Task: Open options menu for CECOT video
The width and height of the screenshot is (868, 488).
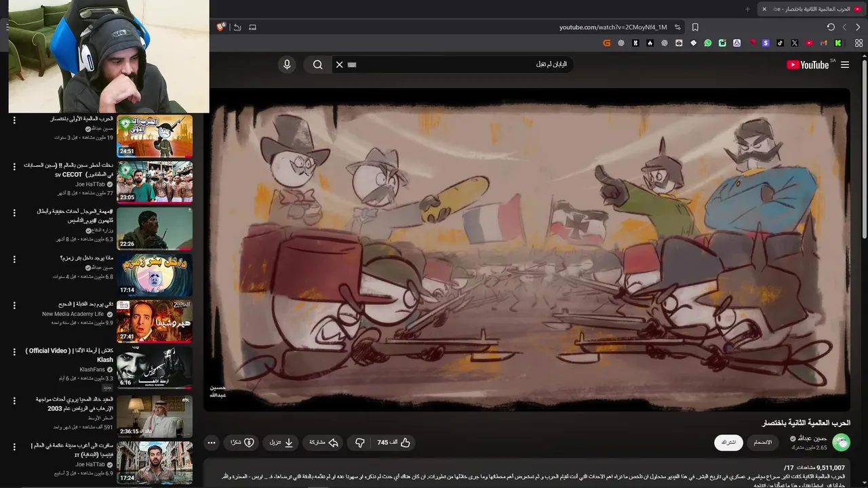Action: click(x=14, y=166)
